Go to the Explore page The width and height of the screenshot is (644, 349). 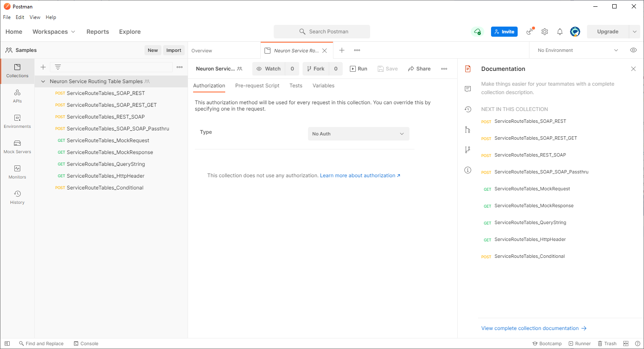click(x=130, y=32)
